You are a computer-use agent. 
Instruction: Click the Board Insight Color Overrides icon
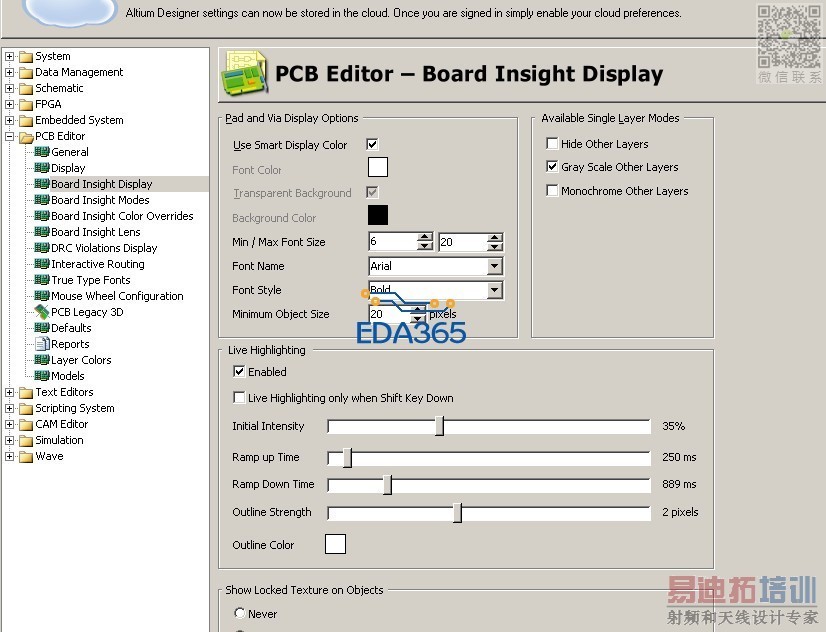(x=42, y=216)
